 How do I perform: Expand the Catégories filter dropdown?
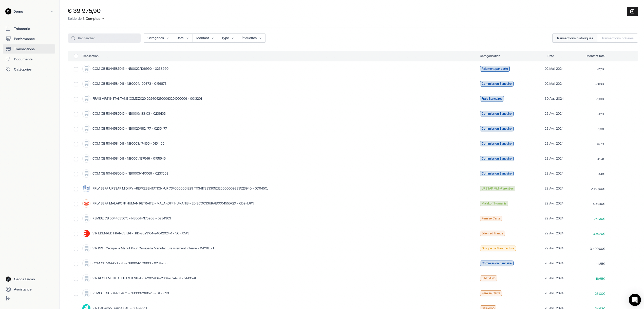click(158, 38)
